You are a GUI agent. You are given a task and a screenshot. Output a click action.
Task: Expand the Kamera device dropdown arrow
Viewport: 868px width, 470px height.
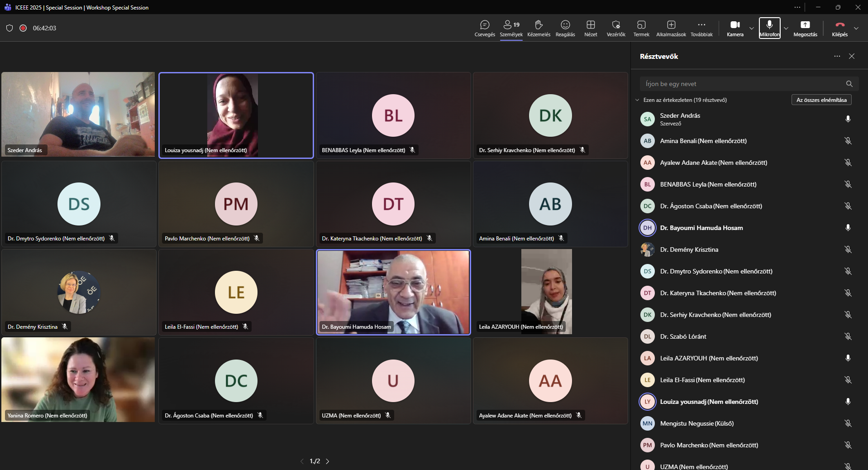click(x=752, y=28)
